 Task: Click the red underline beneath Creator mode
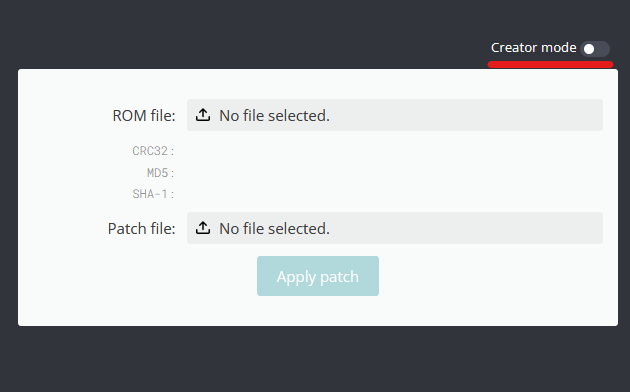[x=550, y=64]
